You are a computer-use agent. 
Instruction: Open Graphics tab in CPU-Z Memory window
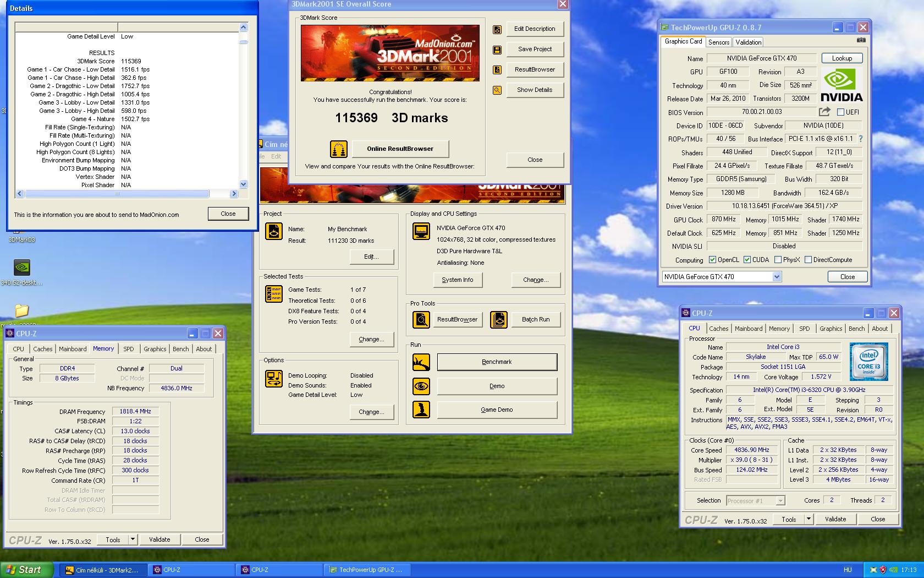pyautogui.click(x=155, y=349)
